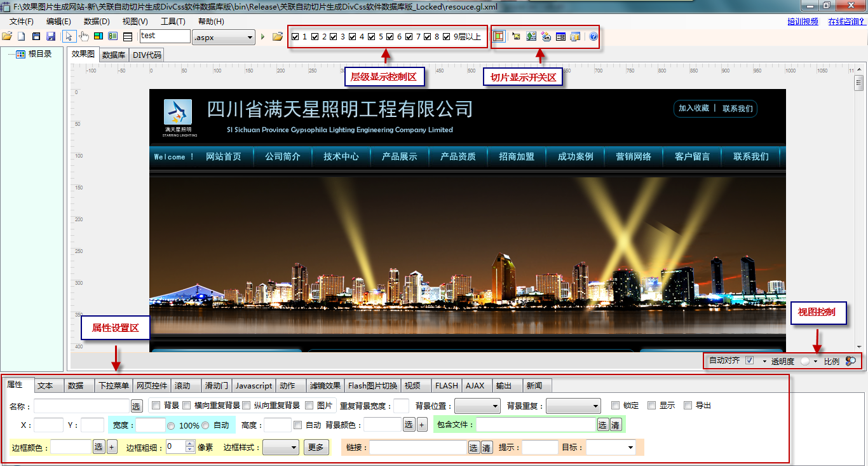Select the hand pan tool
Viewport: 868px width, 466px height.
pyautogui.click(x=85, y=37)
